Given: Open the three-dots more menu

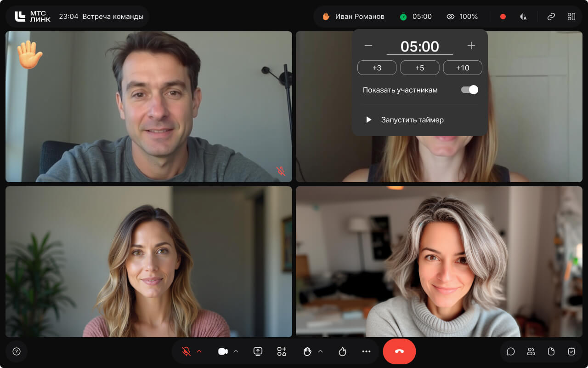Looking at the screenshot, I should pyautogui.click(x=366, y=351).
